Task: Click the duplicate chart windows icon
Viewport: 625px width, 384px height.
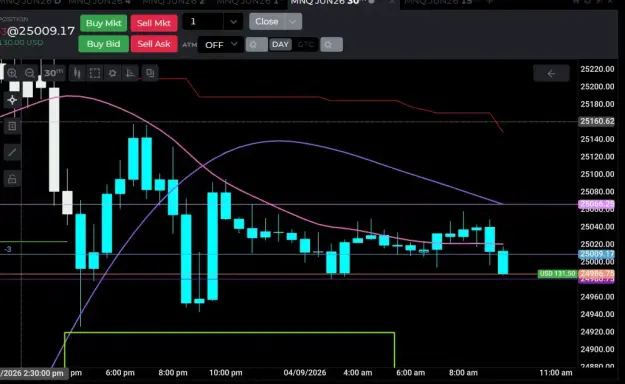Action: (150, 73)
